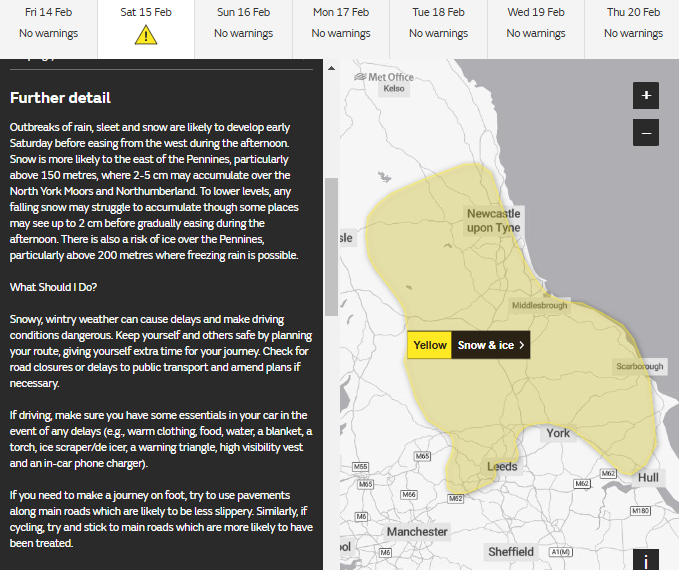Click the Hull label on the map
The image size is (679, 570).
tap(648, 478)
